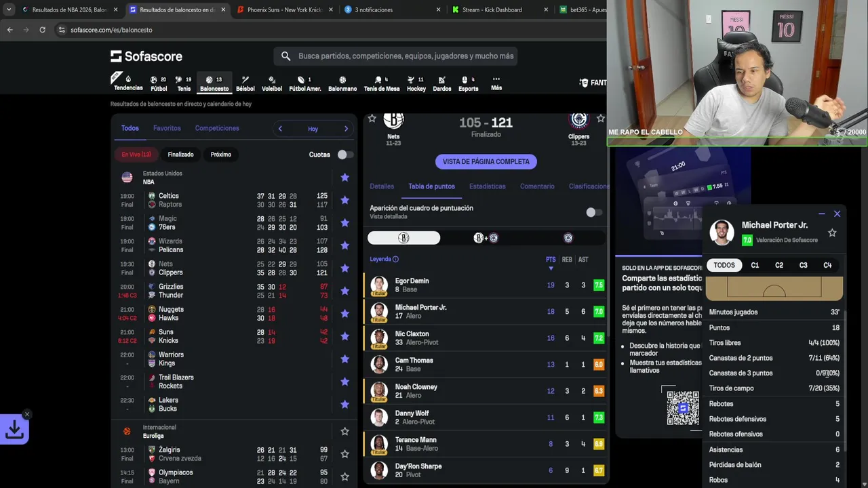868x488 pixels.
Task: Favorite Michael Porter Jr. with the star
Action: [832, 232]
